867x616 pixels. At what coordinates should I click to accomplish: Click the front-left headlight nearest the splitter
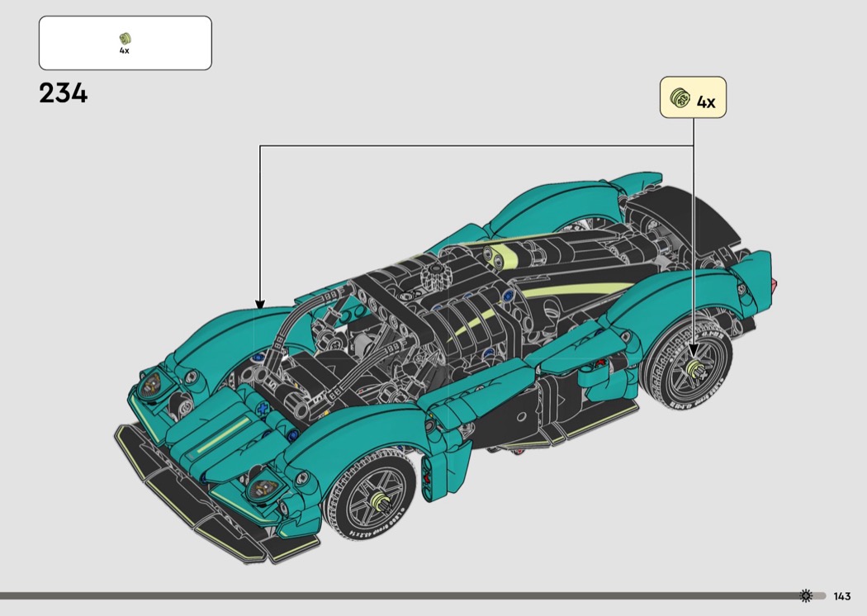click(264, 488)
